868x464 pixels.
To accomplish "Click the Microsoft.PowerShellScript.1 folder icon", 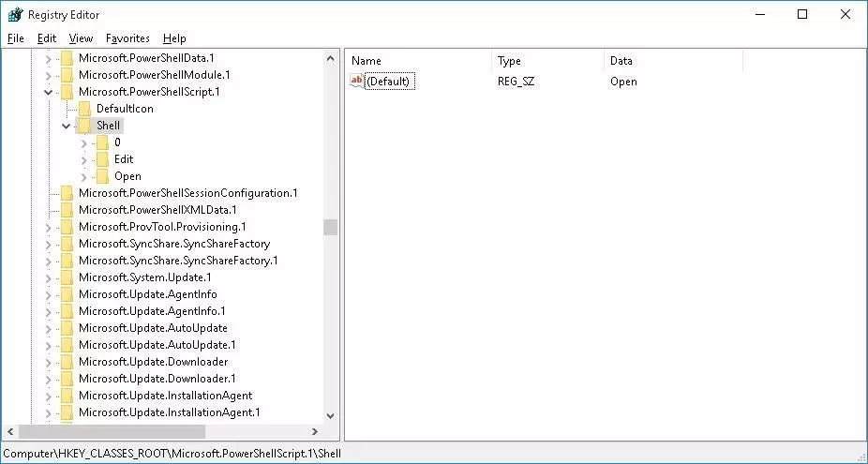I will coord(67,92).
